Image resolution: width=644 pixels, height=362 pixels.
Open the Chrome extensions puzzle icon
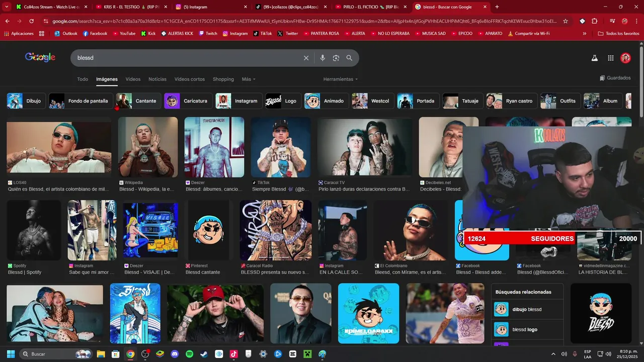(594, 21)
